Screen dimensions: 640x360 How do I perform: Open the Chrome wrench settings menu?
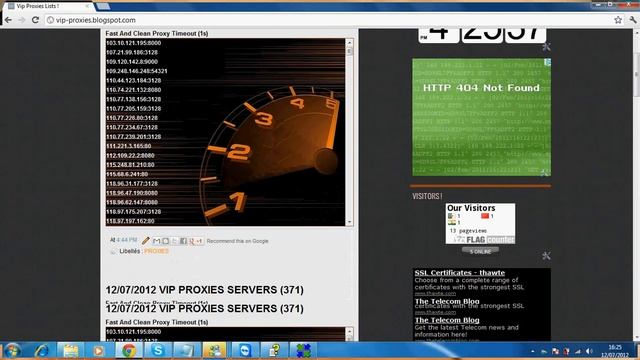click(633, 20)
